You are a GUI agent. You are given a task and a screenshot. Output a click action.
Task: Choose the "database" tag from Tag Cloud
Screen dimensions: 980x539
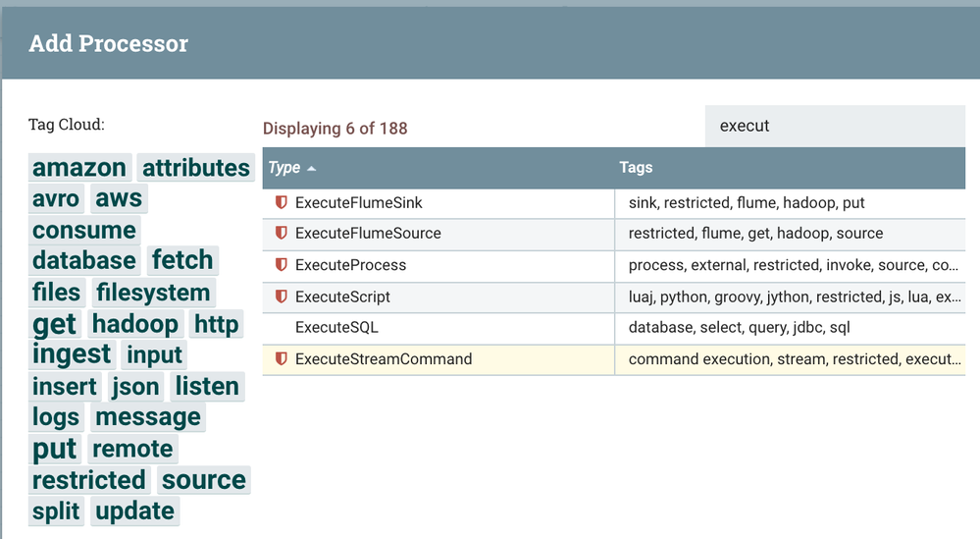pyautogui.click(x=84, y=261)
